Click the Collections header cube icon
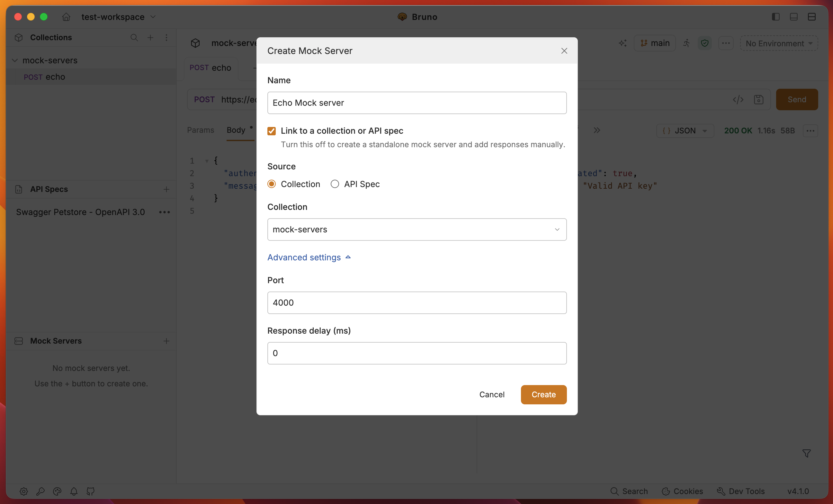This screenshot has height=504, width=833. click(x=19, y=38)
